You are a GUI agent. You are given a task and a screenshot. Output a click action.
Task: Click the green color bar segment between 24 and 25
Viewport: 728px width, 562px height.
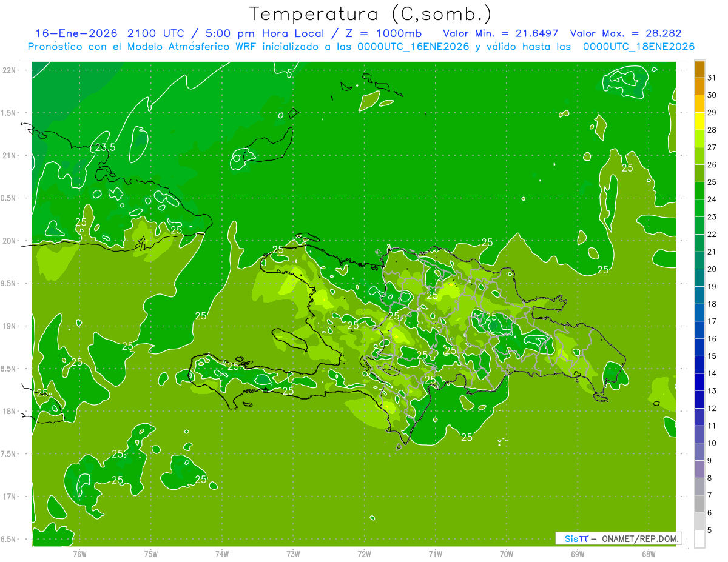tap(699, 191)
